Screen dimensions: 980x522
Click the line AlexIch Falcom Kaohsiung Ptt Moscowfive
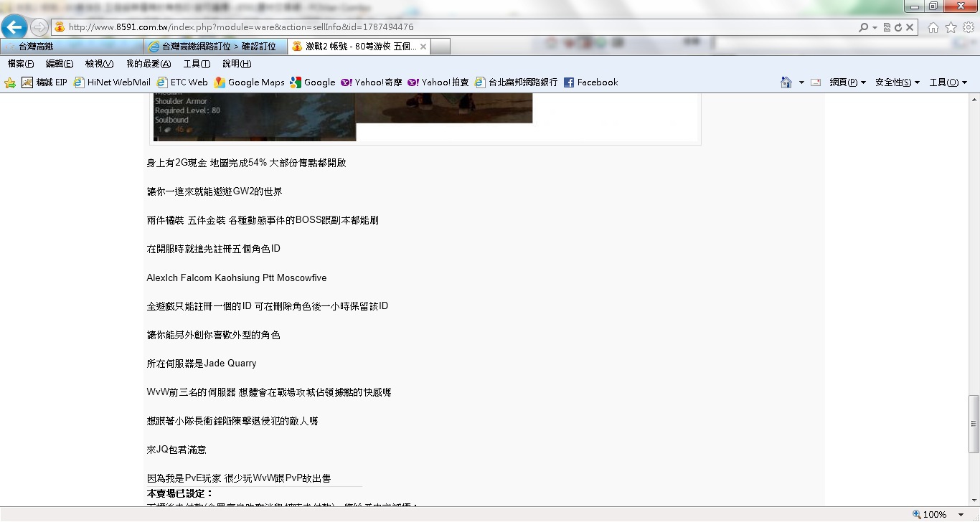coord(237,277)
